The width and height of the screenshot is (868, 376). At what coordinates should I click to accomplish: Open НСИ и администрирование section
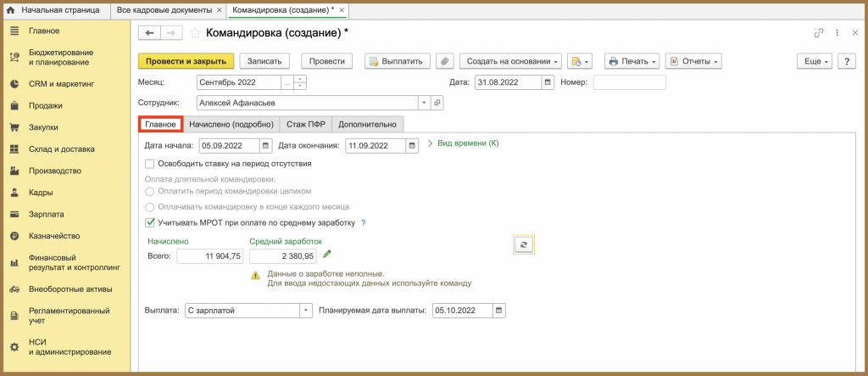[x=70, y=346]
